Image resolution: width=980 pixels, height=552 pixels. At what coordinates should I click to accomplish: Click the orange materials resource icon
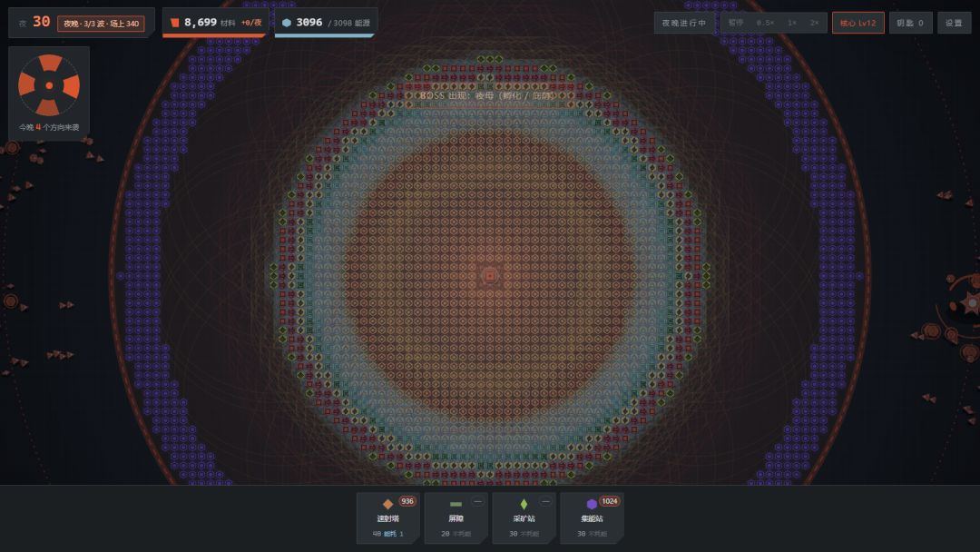pyautogui.click(x=175, y=23)
